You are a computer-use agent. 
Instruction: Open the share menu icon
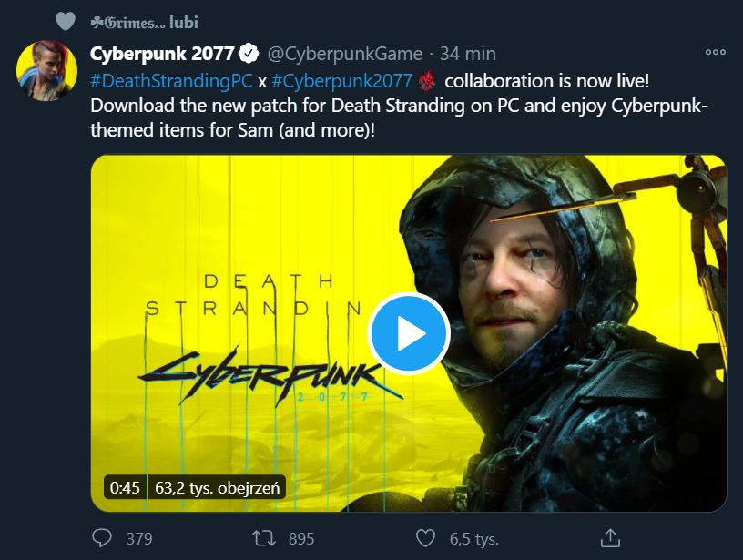[x=611, y=537]
